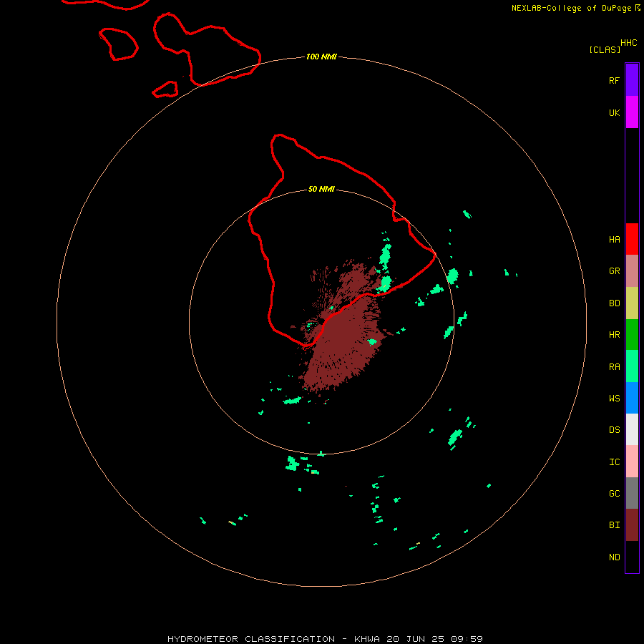
Task: Click the BI legend label
Action: click(x=614, y=525)
